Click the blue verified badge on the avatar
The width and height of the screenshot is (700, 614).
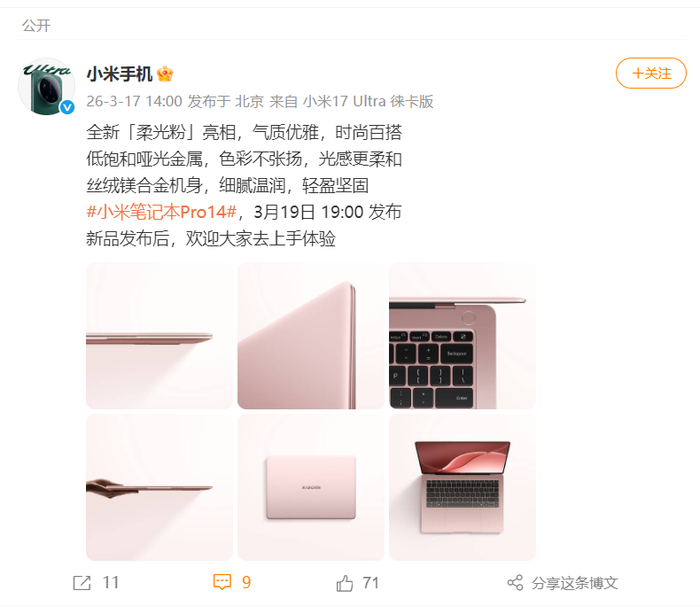pos(67,107)
